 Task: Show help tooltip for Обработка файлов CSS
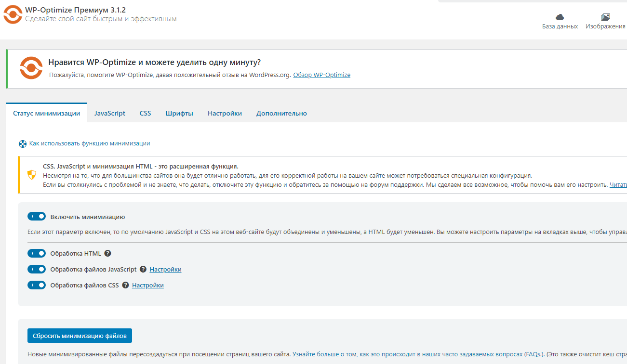click(x=125, y=285)
